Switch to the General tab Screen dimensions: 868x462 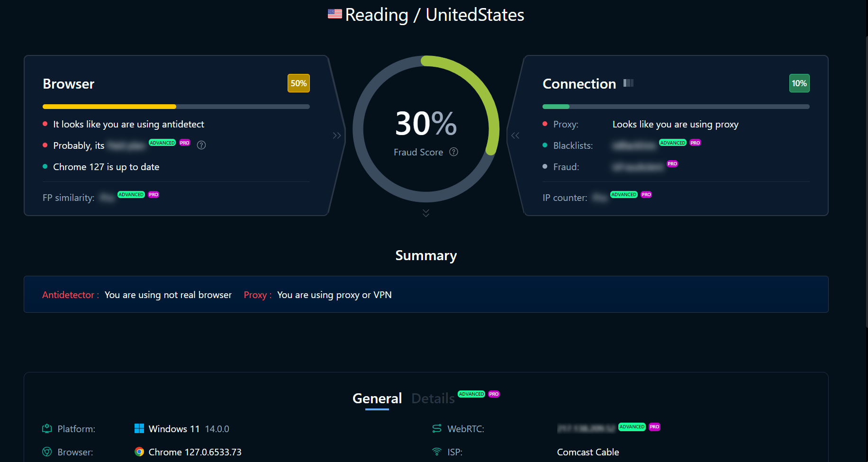[377, 399]
